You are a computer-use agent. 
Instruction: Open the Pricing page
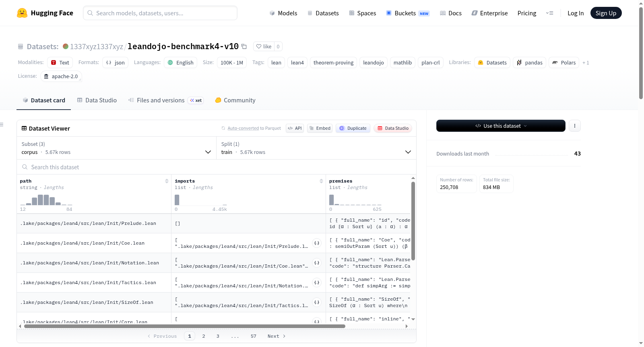coord(527,13)
